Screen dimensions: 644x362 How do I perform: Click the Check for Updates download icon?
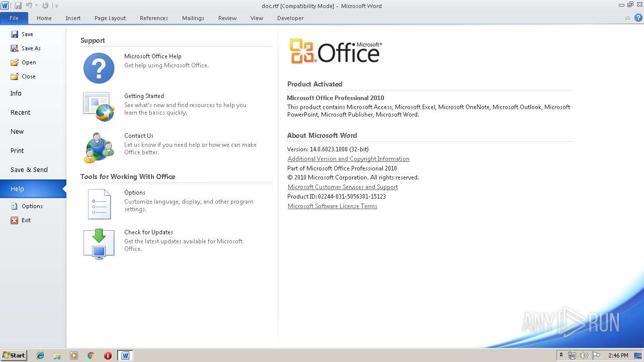coord(99,244)
